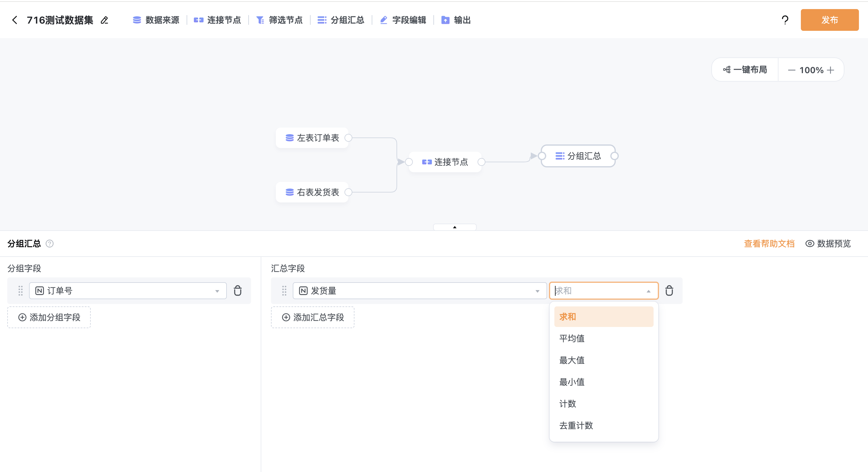Apply 一键布局 auto layout
The width and height of the screenshot is (868, 472).
(x=745, y=70)
